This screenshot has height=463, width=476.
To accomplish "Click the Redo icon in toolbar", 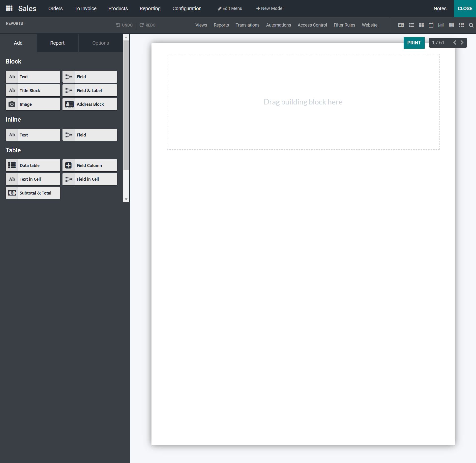I will point(142,25).
